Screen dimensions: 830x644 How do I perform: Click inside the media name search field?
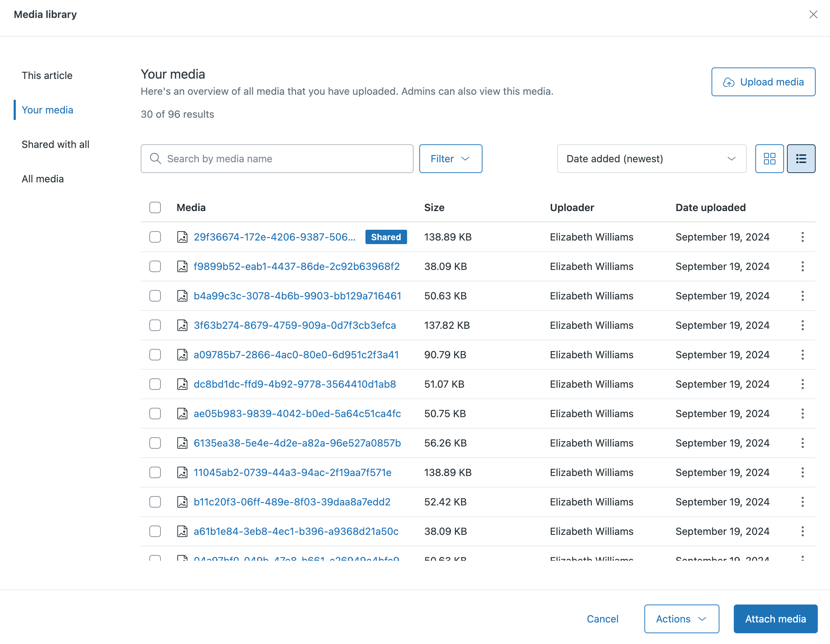click(x=277, y=158)
